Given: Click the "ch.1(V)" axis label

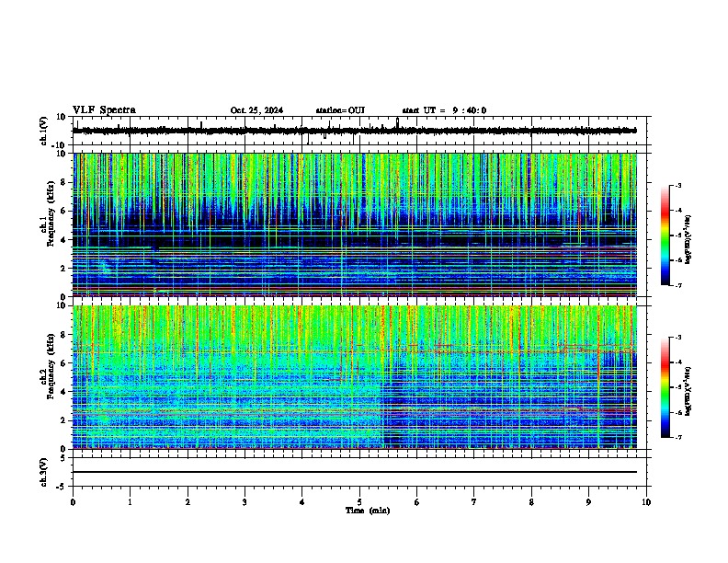Looking at the screenshot, I should (x=44, y=131).
